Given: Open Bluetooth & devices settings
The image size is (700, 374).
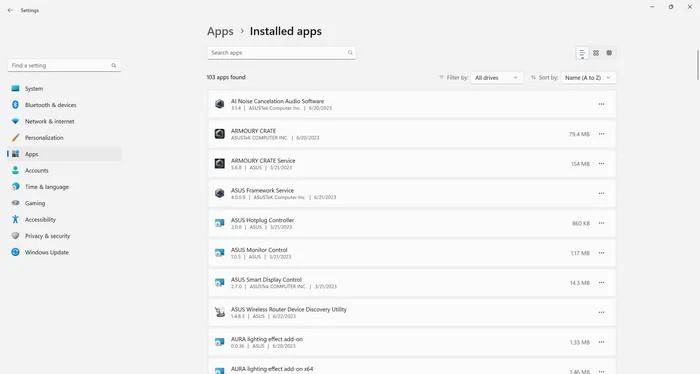Looking at the screenshot, I should pyautogui.click(x=64, y=105).
